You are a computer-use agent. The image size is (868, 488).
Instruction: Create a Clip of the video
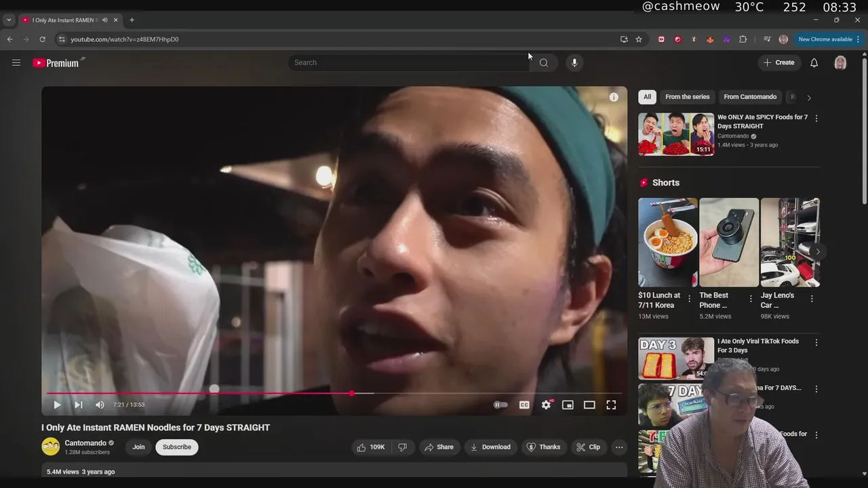pyautogui.click(x=588, y=447)
